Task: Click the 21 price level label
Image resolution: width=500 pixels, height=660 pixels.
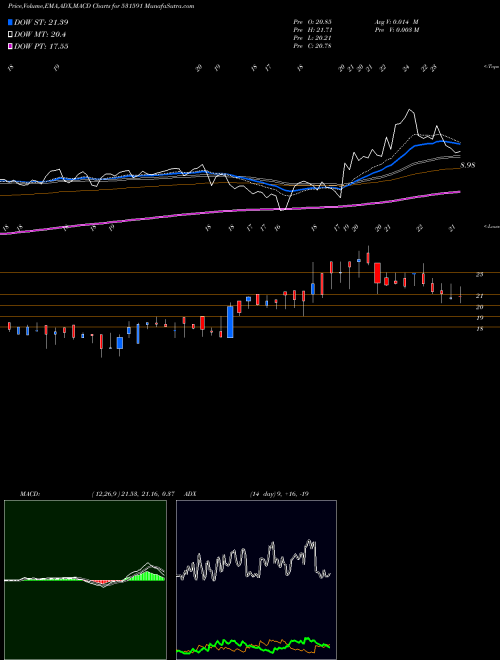Action: [x=479, y=296]
